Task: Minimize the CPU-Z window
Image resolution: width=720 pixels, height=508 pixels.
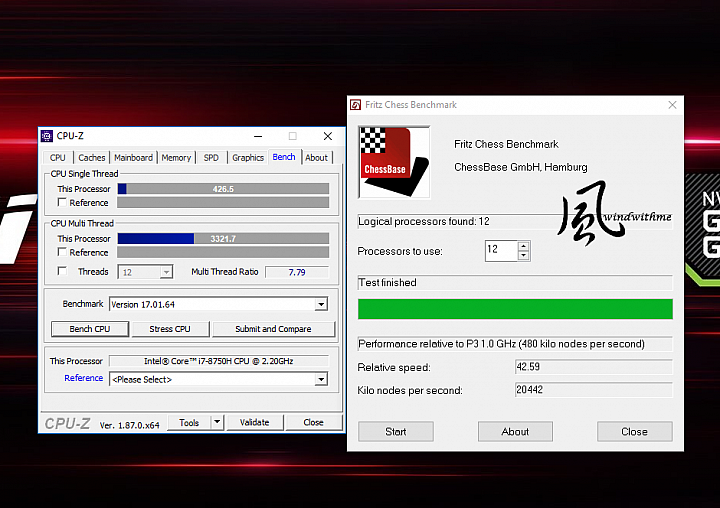Action: pos(258,136)
